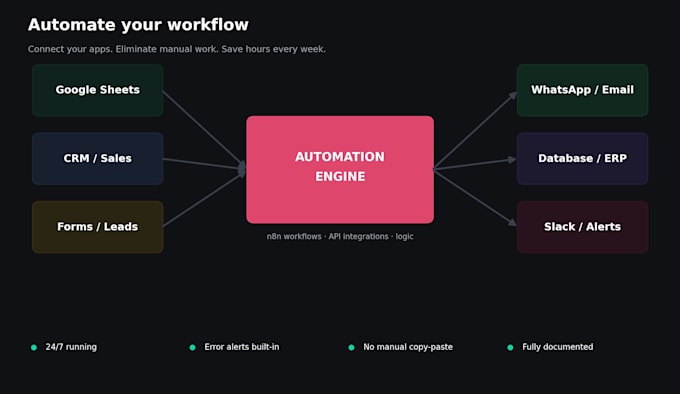Click green dot beside Error alerts built-in
The width and height of the screenshot is (680, 394).
(193, 347)
